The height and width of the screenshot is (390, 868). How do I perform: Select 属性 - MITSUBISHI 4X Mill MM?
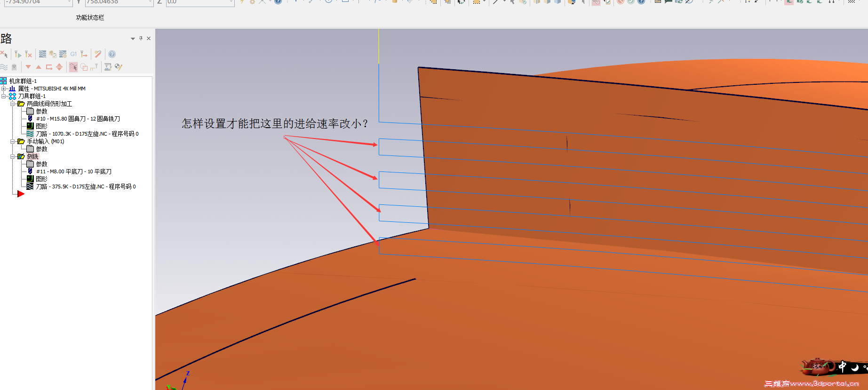[52, 89]
